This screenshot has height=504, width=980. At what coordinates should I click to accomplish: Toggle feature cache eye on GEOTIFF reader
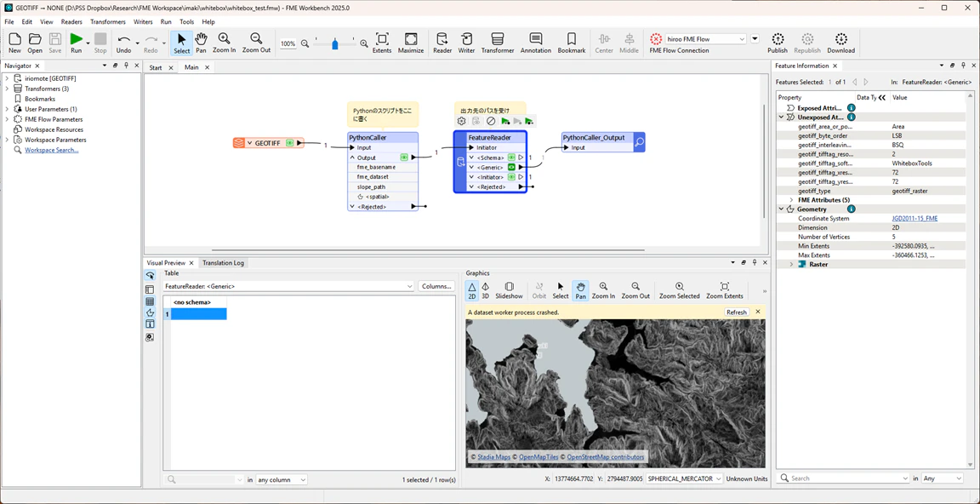289,142
